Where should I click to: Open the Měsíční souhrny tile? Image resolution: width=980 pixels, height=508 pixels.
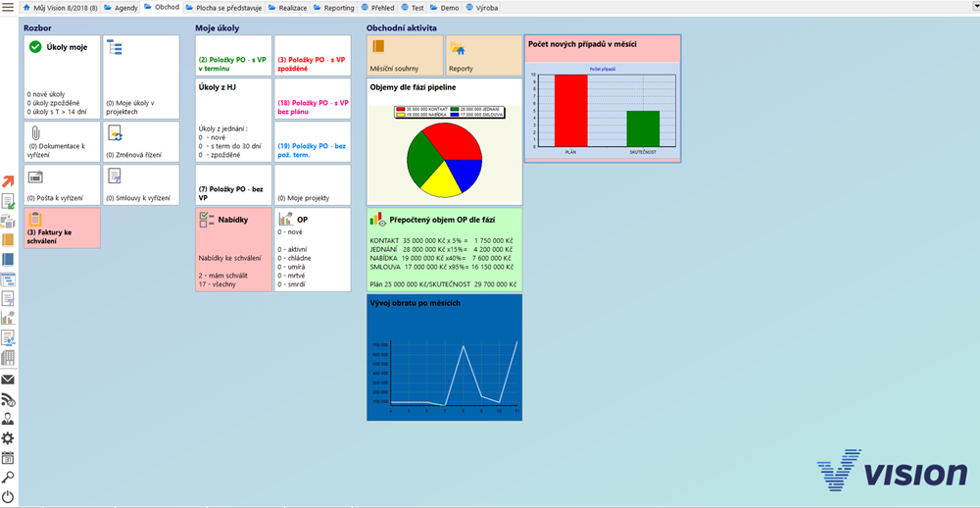(x=405, y=56)
